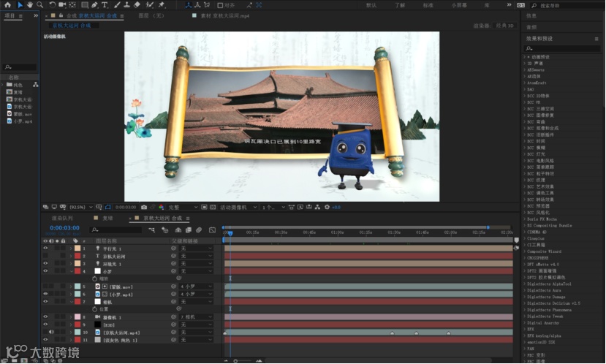The height and width of the screenshot is (364, 606).
Task: Click the local axis mode icon
Action: click(x=188, y=5)
